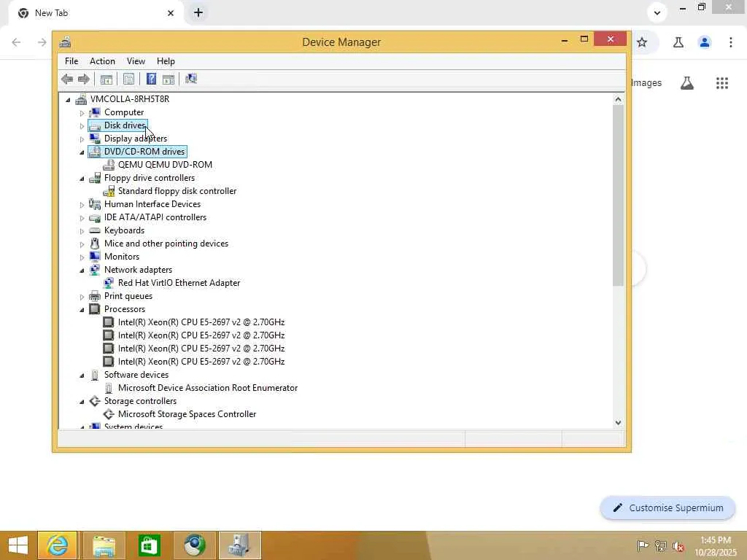Click the blue Help question mark icon
747x560 pixels.
[151, 79]
